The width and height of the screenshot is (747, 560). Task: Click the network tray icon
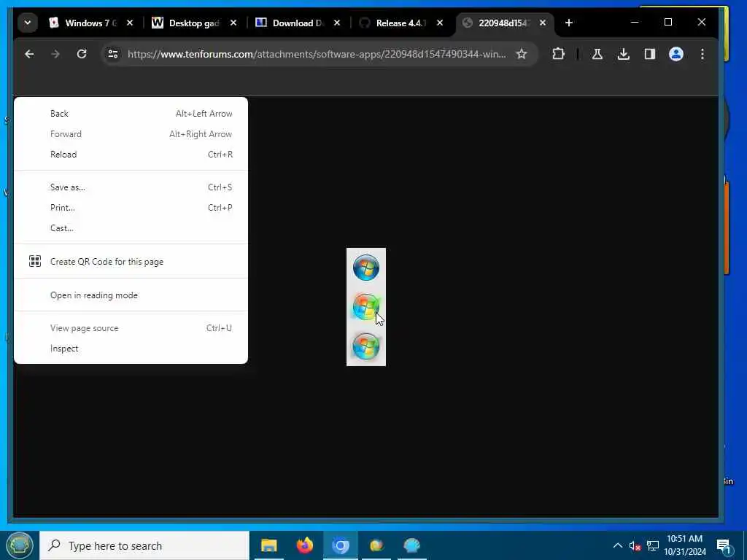pyautogui.click(x=653, y=545)
